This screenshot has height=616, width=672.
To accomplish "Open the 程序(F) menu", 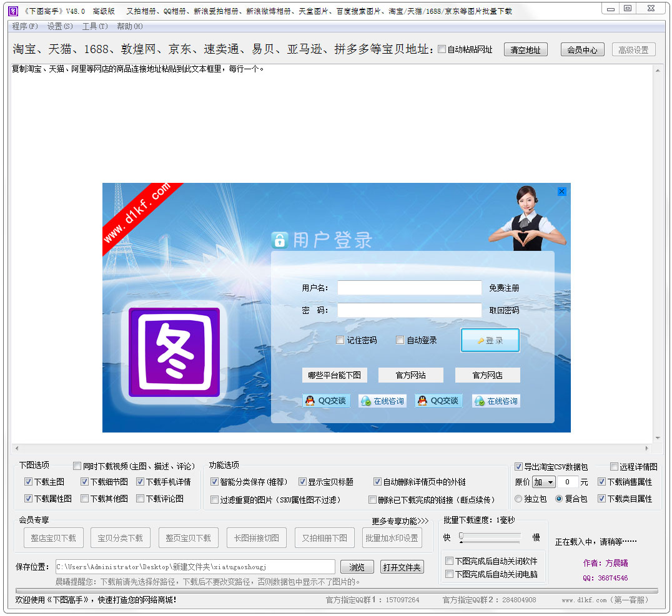I will pos(25,27).
